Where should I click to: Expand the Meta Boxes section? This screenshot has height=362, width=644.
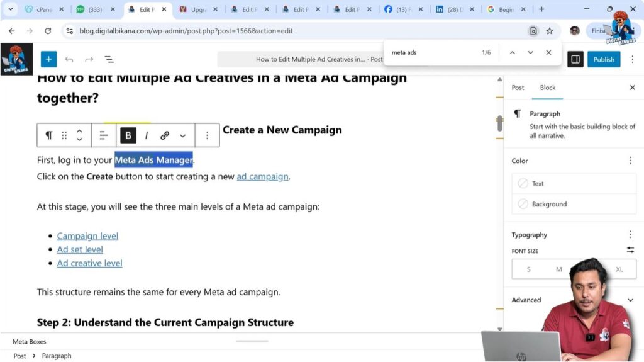coord(29,341)
